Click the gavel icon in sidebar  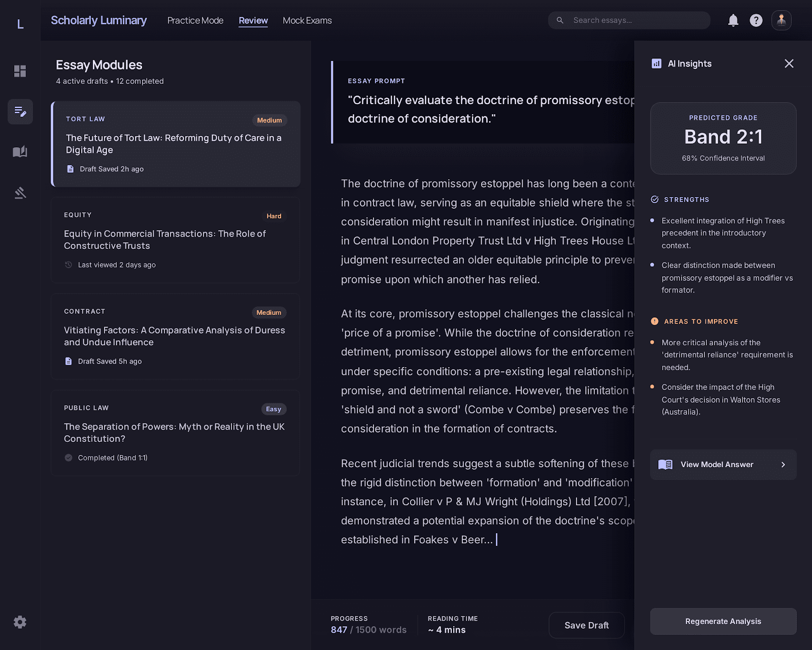pyautogui.click(x=20, y=193)
